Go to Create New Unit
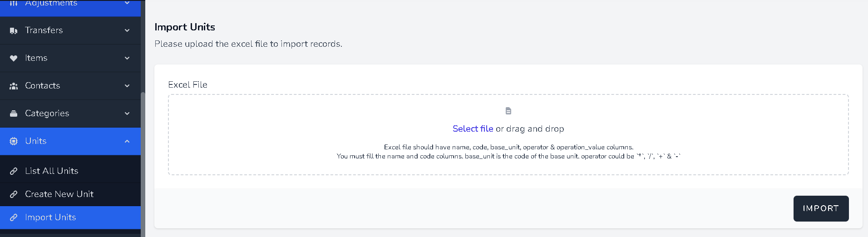Image resolution: width=868 pixels, height=237 pixels. point(59,194)
